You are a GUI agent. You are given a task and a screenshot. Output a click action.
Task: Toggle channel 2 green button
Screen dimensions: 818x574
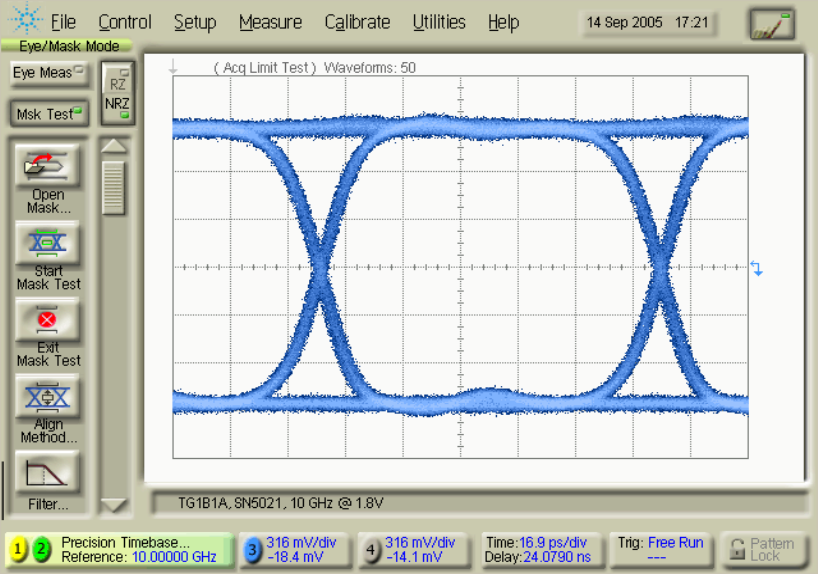[41, 549]
